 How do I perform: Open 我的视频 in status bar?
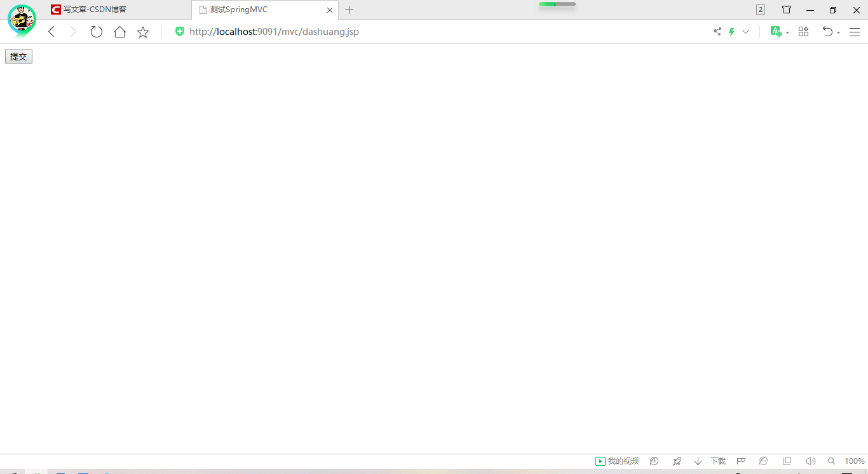[x=617, y=461]
